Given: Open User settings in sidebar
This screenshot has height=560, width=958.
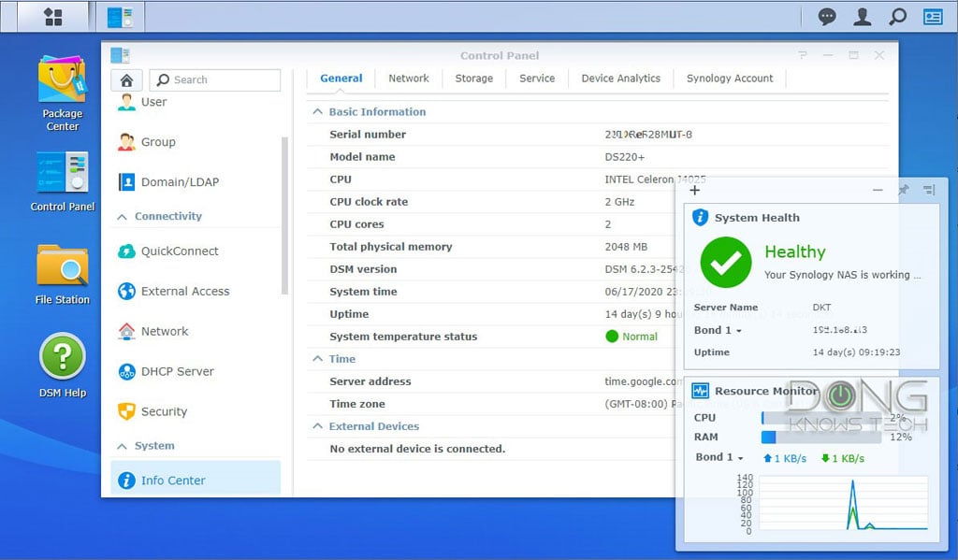Looking at the screenshot, I should tap(153, 102).
